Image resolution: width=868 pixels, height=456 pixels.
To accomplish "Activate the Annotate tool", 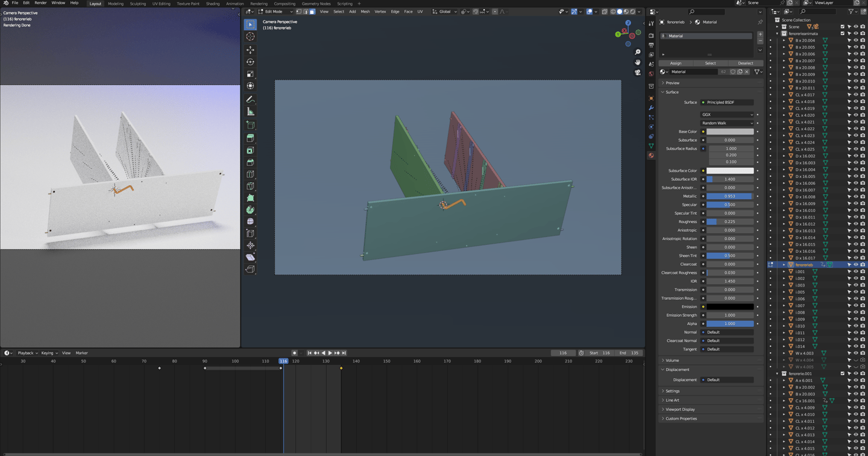I will click(250, 99).
